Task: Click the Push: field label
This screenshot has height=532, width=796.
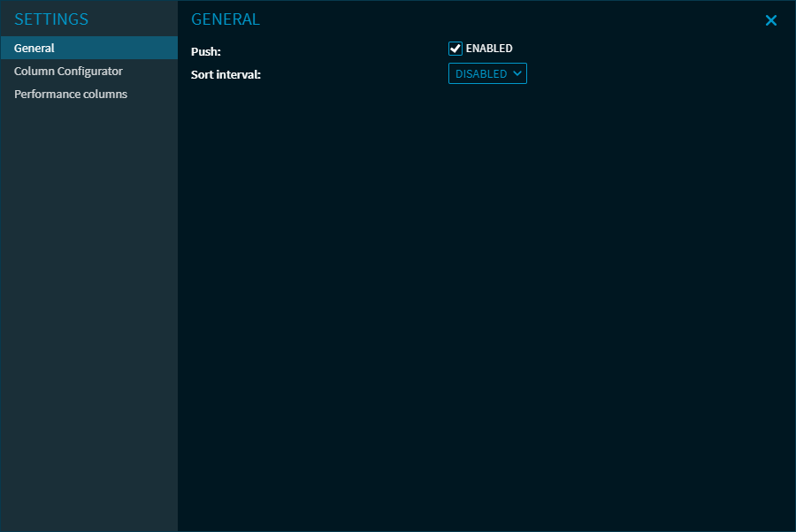Action: (206, 51)
